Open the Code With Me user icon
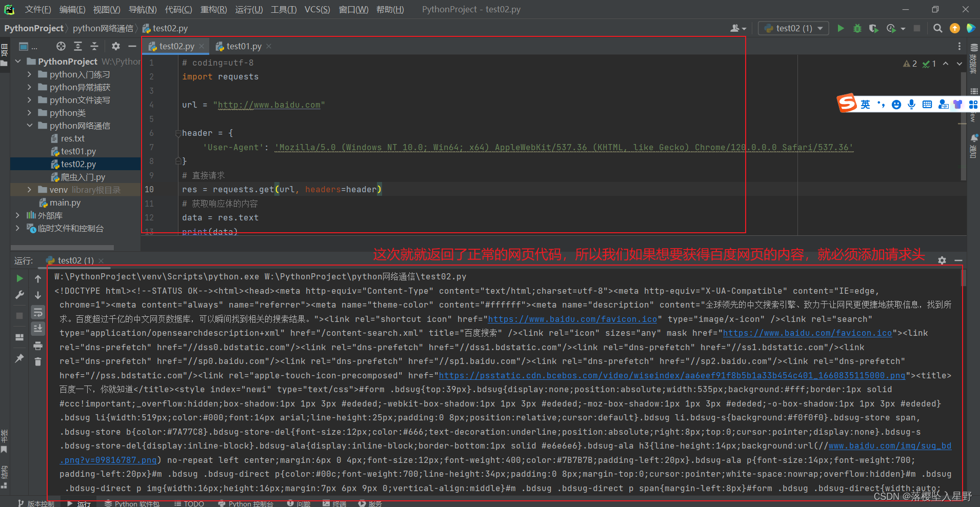 (x=735, y=28)
